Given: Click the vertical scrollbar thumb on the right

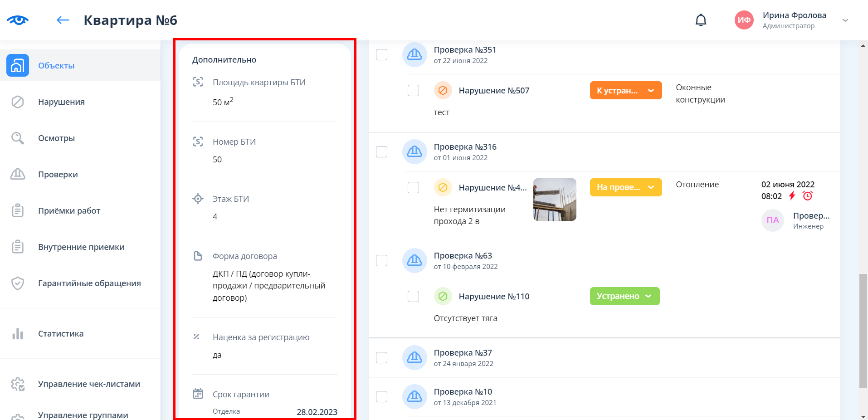Looking at the screenshot, I should click(863, 331).
